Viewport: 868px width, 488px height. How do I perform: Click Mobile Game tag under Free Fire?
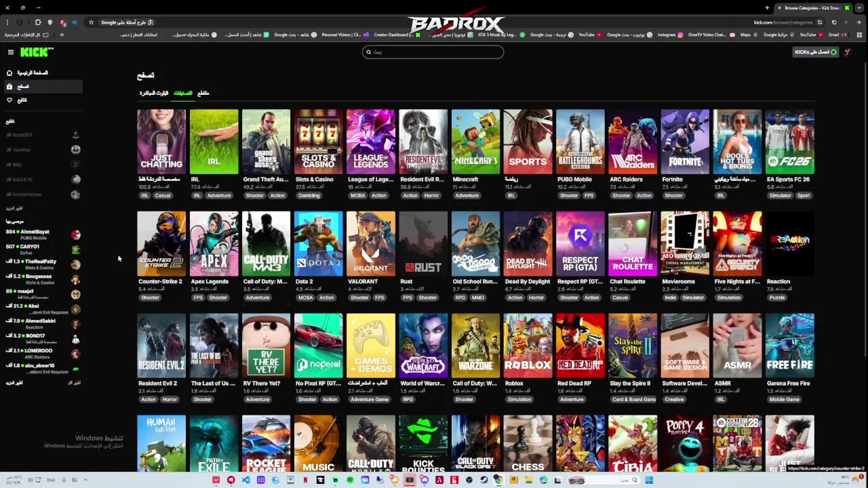pyautogui.click(x=785, y=400)
